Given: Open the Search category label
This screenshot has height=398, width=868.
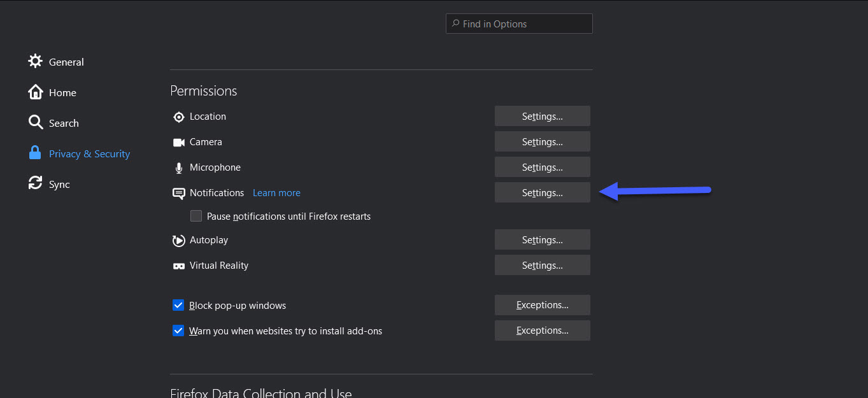Looking at the screenshot, I should pyautogui.click(x=64, y=123).
